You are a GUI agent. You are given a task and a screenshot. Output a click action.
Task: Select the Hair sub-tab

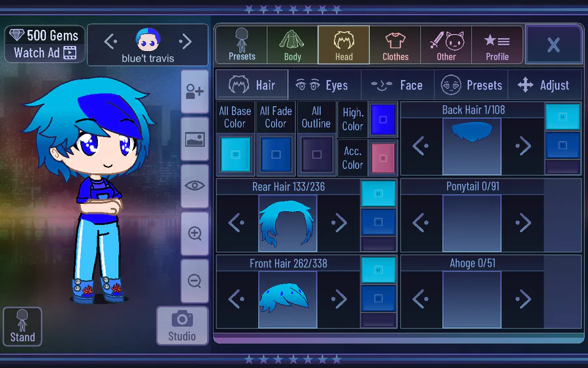coord(252,85)
